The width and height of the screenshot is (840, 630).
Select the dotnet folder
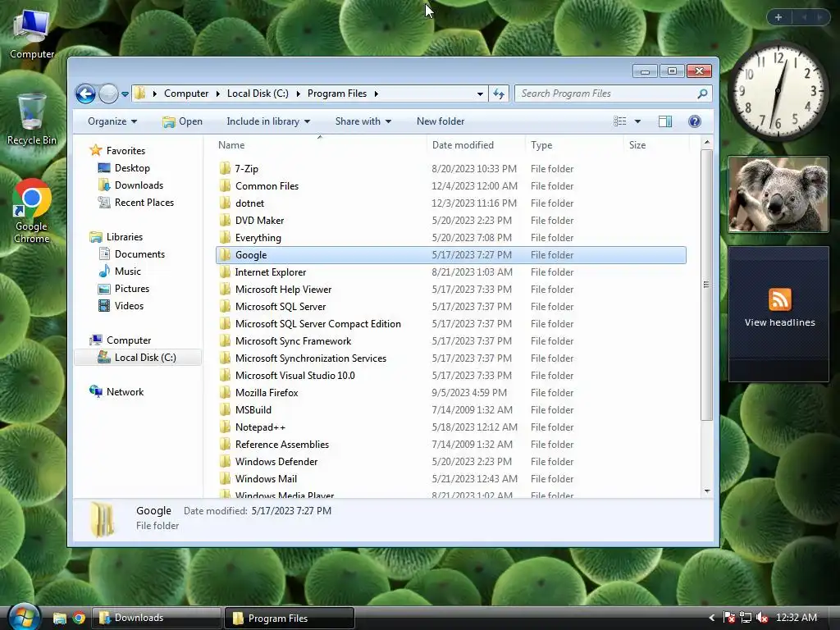(450, 203)
